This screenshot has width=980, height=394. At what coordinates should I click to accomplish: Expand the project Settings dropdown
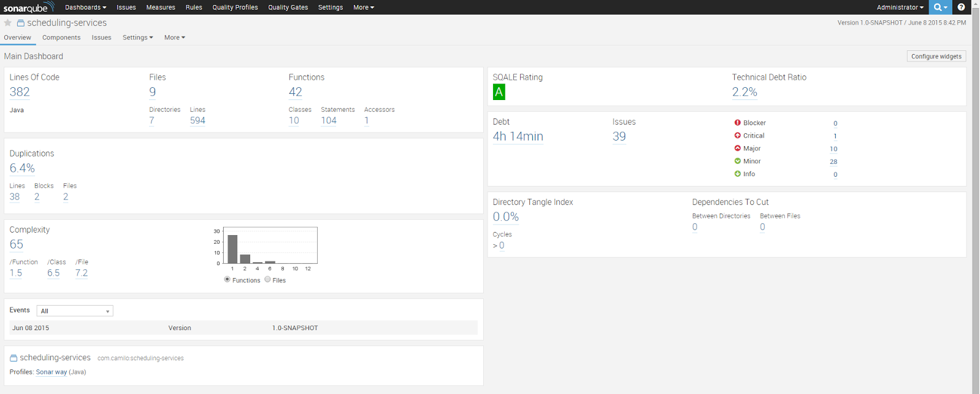tap(137, 37)
